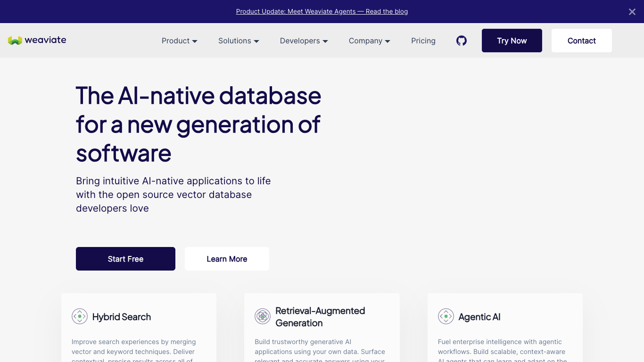Screen dimensions: 644x362
Task: Open the Company dropdown menu
Action: click(369, 41)
